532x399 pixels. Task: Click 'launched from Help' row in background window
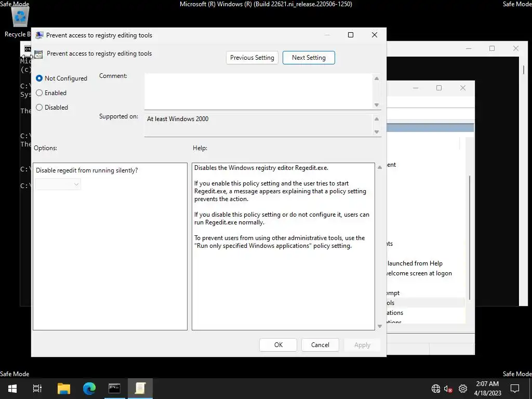(x=415, y=263)
